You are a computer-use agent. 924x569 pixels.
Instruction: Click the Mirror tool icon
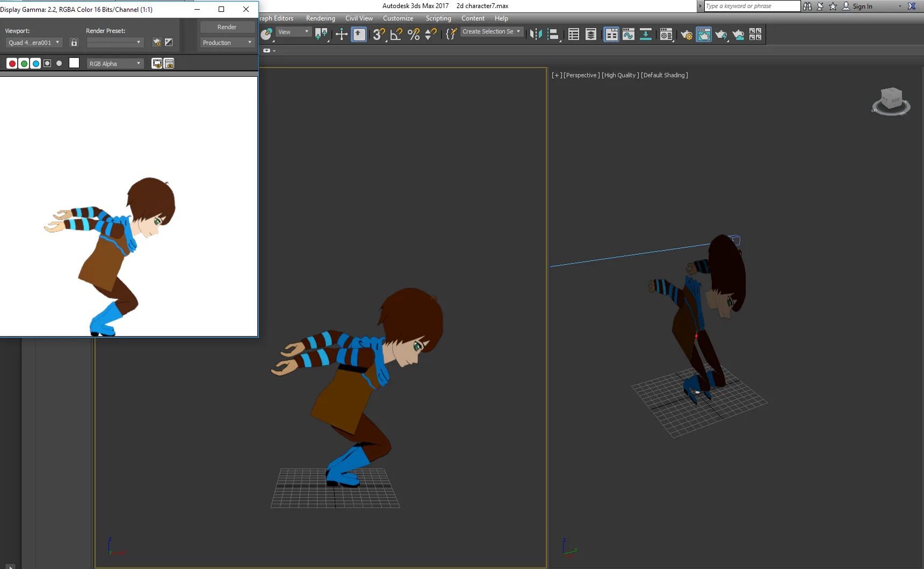536,35
